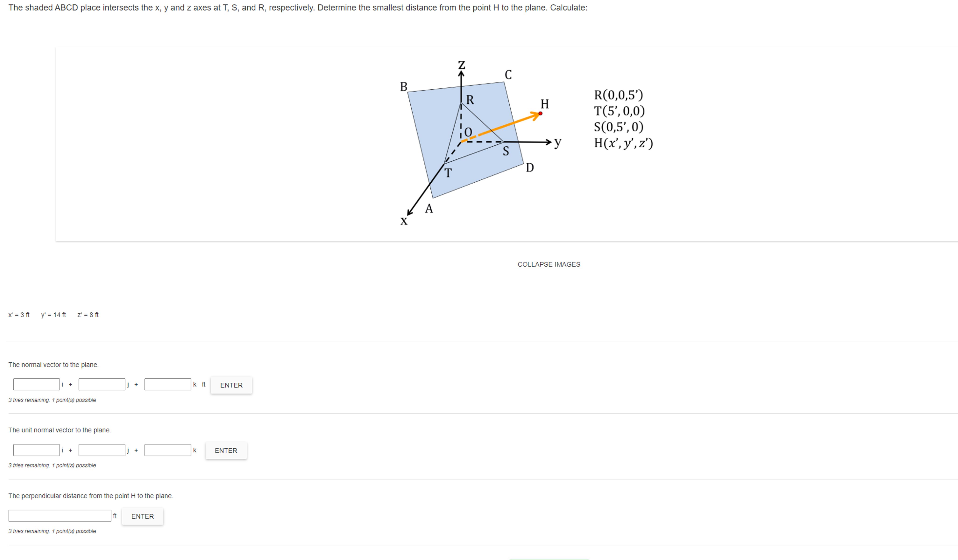The height and width of the screenshot is (560, 958).
Task: Click ENTER for the unit normal vector
Action: click(226, 450)
